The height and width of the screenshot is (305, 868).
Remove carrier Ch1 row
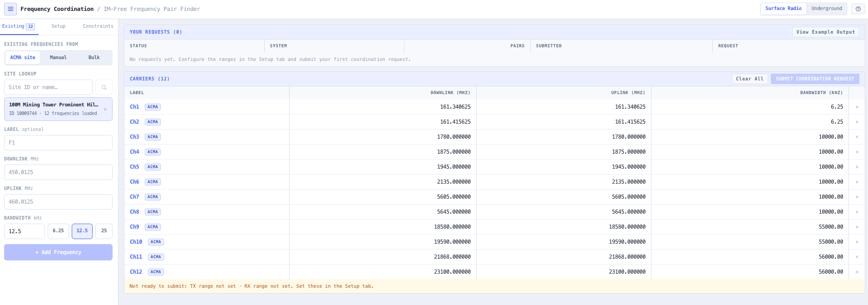[x=857, y=107]
